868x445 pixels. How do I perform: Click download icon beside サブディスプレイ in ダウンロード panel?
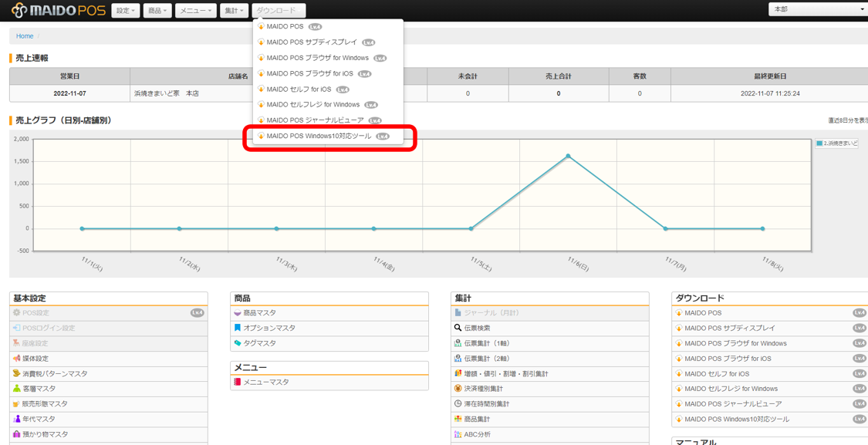point(679,329)
